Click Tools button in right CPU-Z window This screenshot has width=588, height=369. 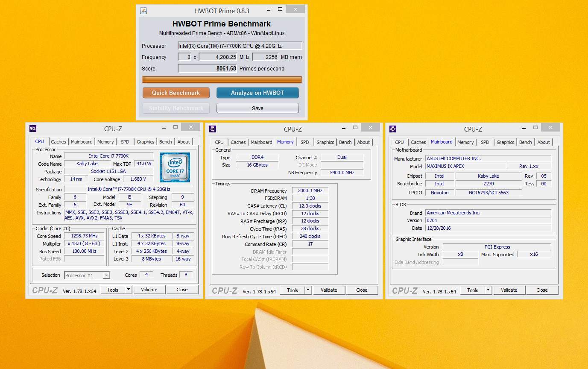473,290
